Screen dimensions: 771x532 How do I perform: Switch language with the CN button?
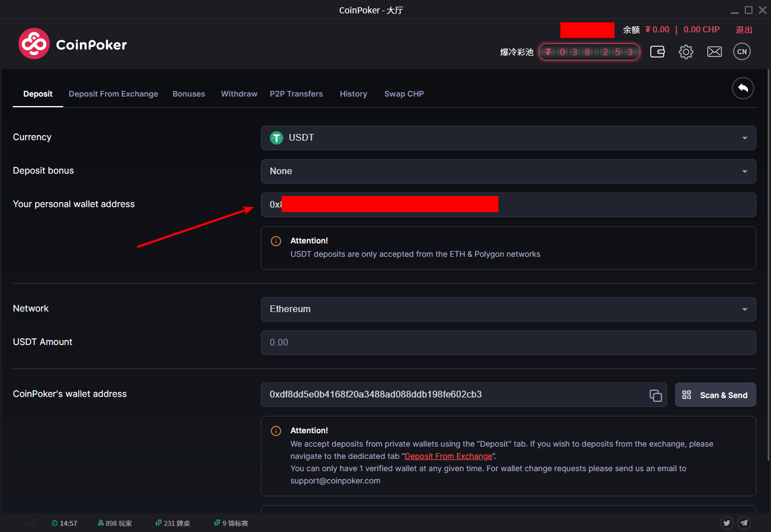pyautogui.click(x=742, y=51)
